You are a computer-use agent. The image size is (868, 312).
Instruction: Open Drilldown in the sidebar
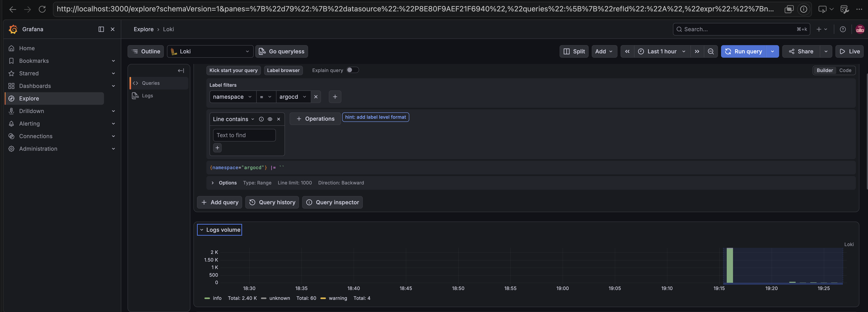[31, 111]
